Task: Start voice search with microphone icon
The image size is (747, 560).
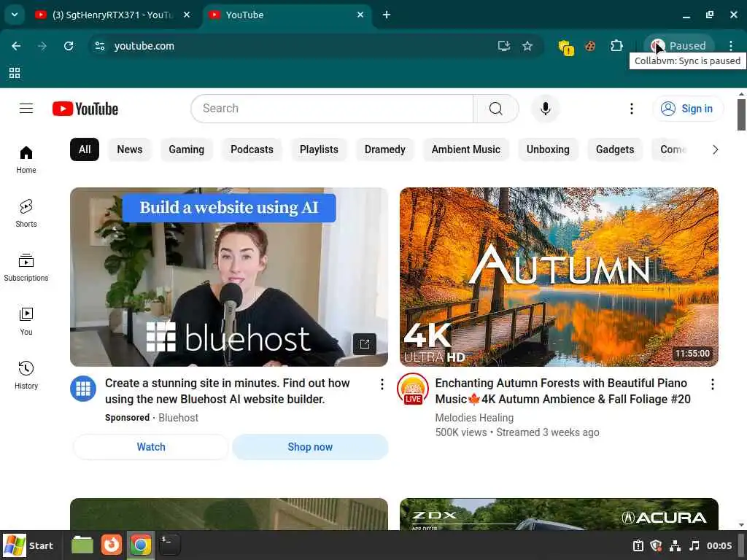Action: point(546,109)
